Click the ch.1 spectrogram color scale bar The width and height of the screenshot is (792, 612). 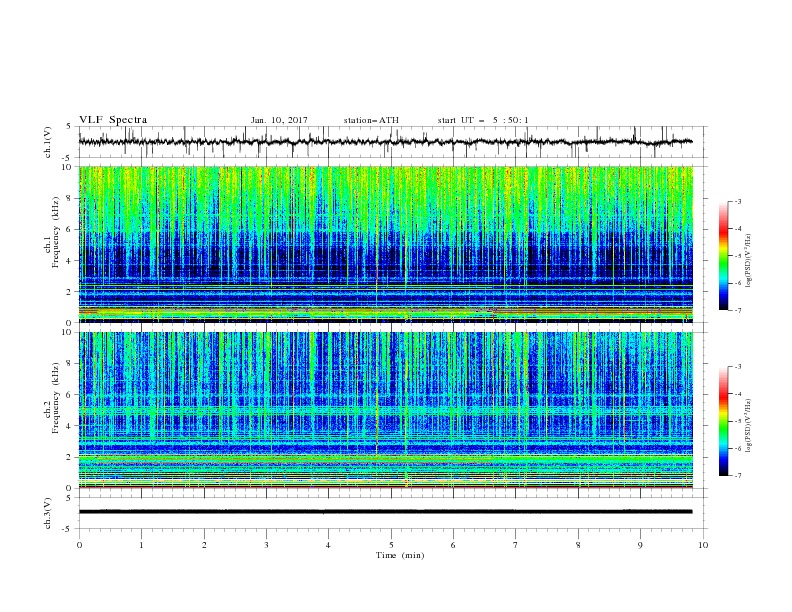point(724,256)
